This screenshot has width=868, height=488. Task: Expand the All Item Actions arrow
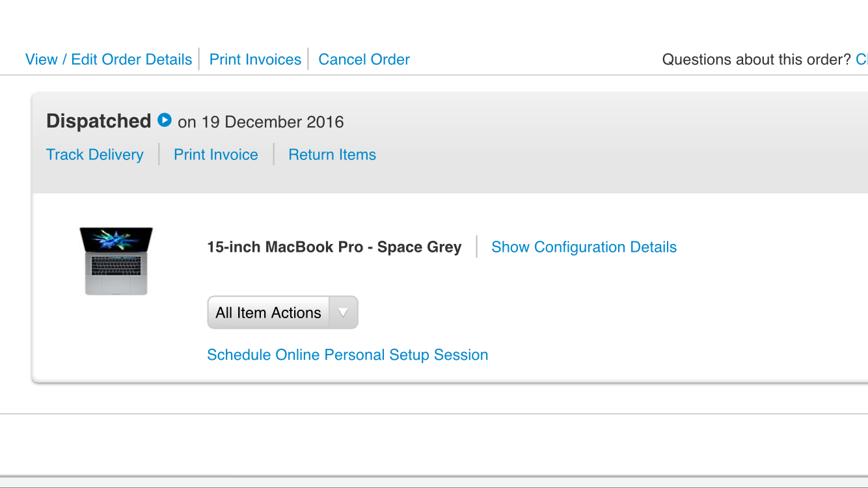[x=343, y=313]
